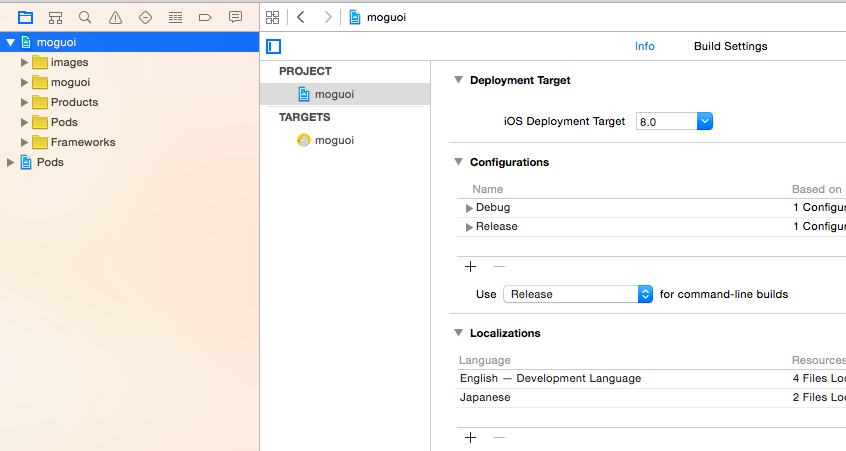The width and height of the screenshot is (846, 451).
Task: Click the related items grid icon
Action: click(273, 17)
